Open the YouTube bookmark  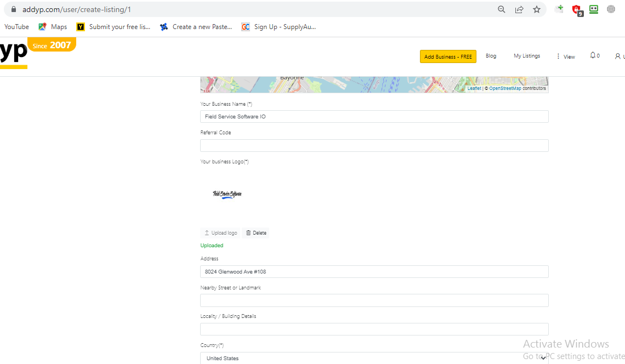17,27
